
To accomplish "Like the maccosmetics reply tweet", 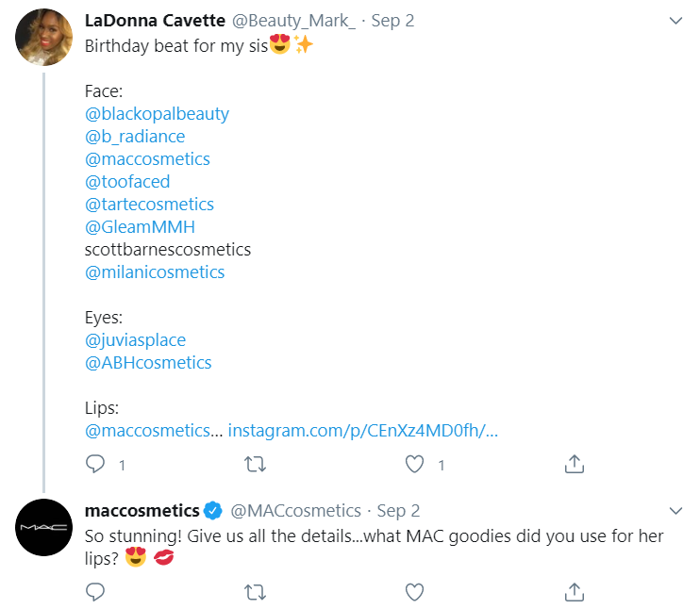I will [x=414, y=591].
